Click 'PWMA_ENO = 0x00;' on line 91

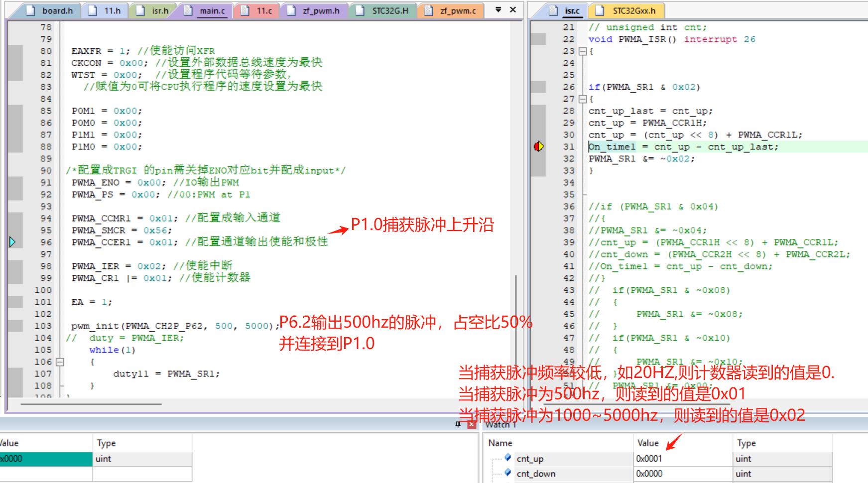[119, 183]
